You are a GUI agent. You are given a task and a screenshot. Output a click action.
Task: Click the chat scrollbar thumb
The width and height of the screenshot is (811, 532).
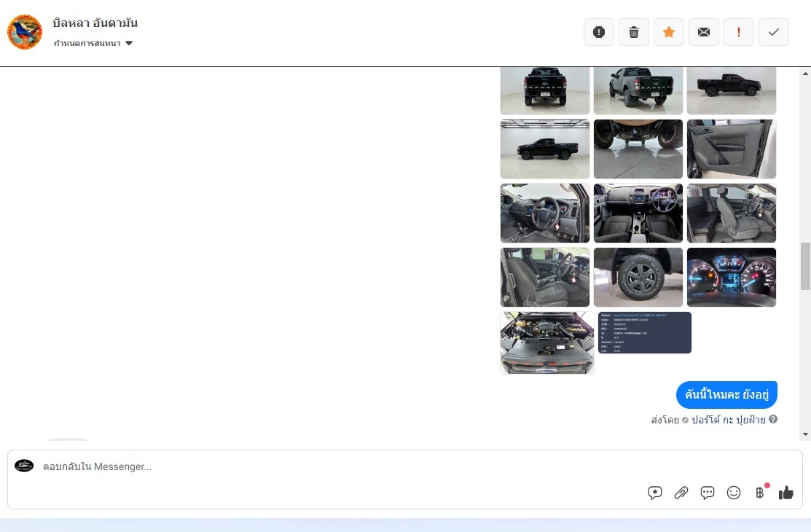[x=805, y=267]
